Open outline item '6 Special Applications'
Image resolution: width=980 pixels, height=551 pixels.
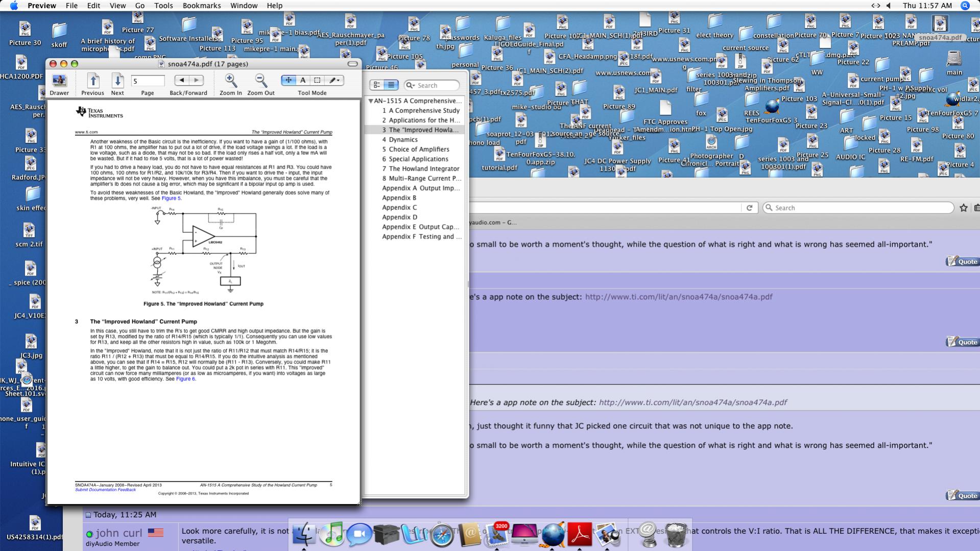[415, 159]
